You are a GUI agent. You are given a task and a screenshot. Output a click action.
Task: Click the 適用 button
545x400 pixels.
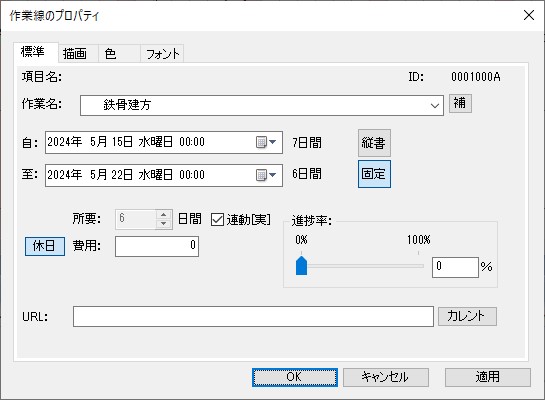click(488, 377)
